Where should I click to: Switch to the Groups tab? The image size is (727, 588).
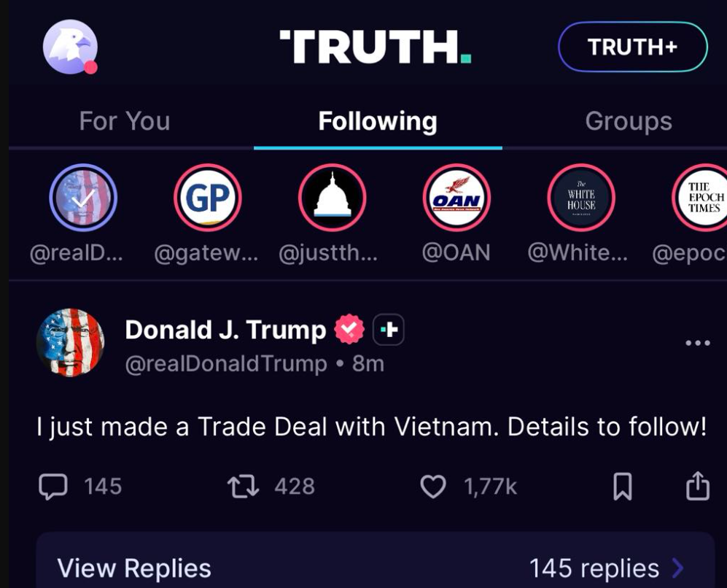click(x=629, y=121)
